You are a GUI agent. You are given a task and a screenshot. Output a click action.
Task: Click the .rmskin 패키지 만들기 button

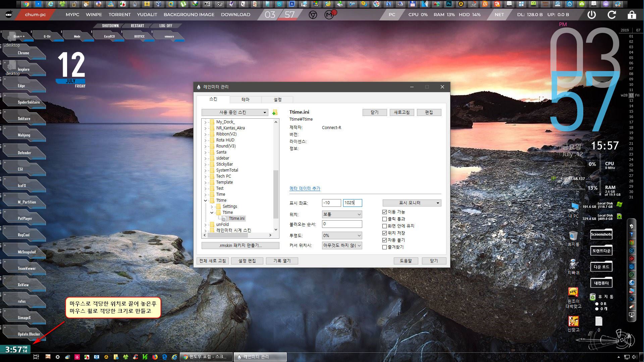click(x=240, y=245)
